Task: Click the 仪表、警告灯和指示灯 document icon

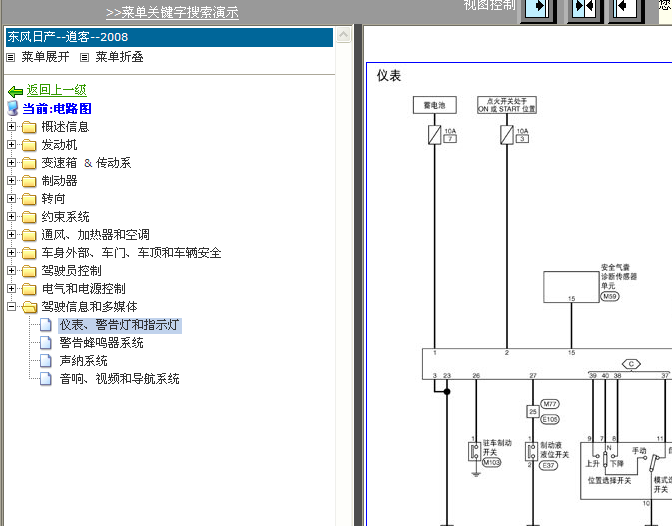Action: point(46,325)
